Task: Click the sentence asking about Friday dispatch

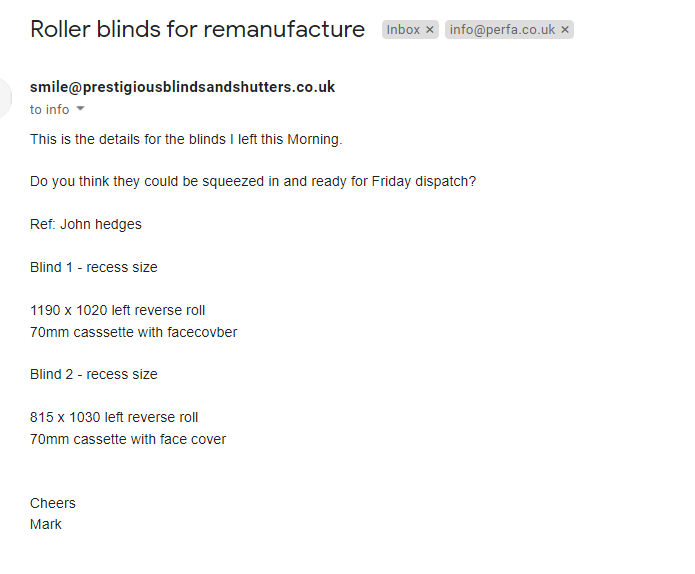Action: (253, 182)
